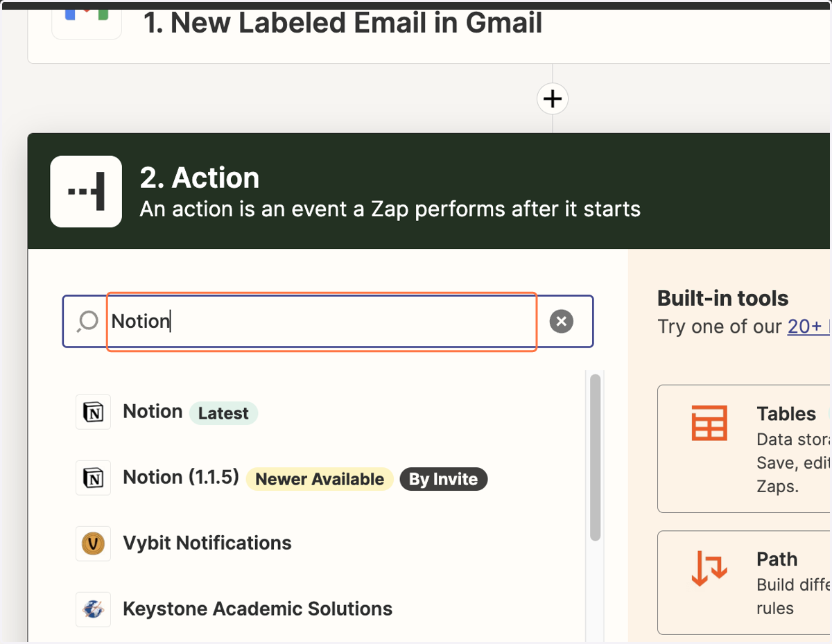Click the plus button to add a step
Image resolution: width=832 pixels, height=644 pixels.
(x=553, y=99)
